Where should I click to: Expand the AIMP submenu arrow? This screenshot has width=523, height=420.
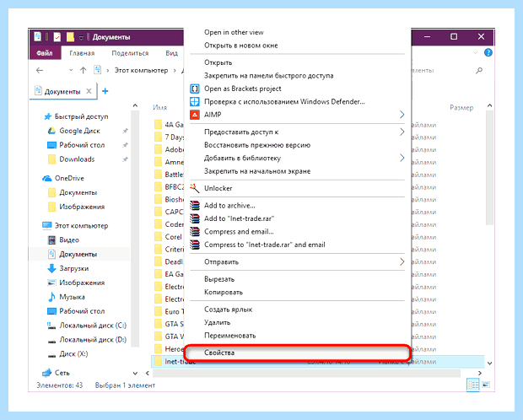click(402, 115)
